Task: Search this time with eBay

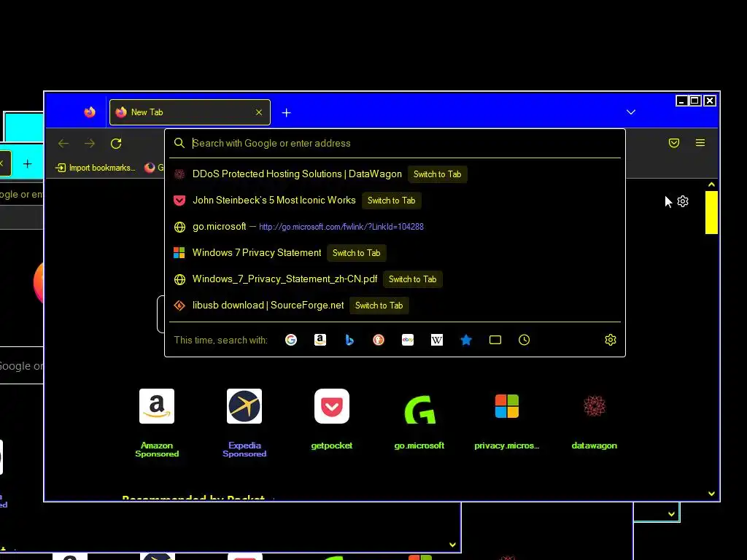Action: (408, 340)
